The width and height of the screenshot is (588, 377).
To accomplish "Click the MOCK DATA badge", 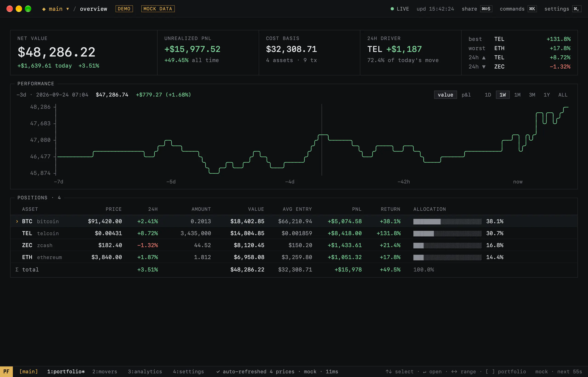I will (158, 9).
